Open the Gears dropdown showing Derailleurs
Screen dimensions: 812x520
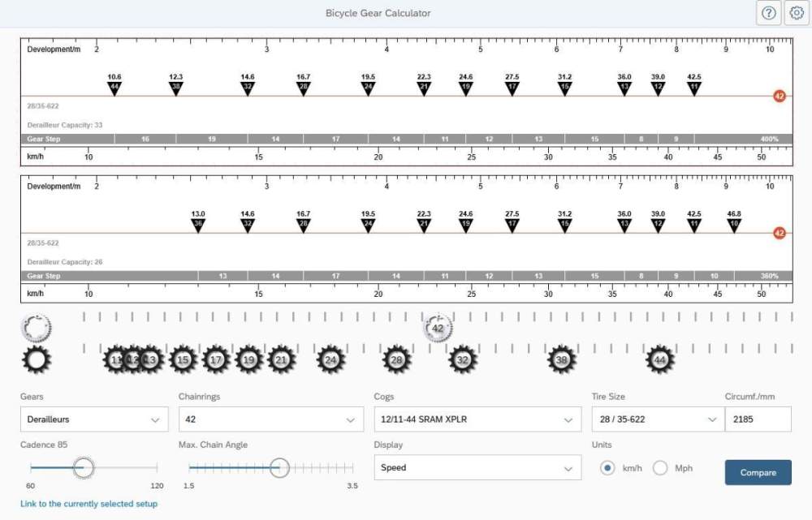93,419
